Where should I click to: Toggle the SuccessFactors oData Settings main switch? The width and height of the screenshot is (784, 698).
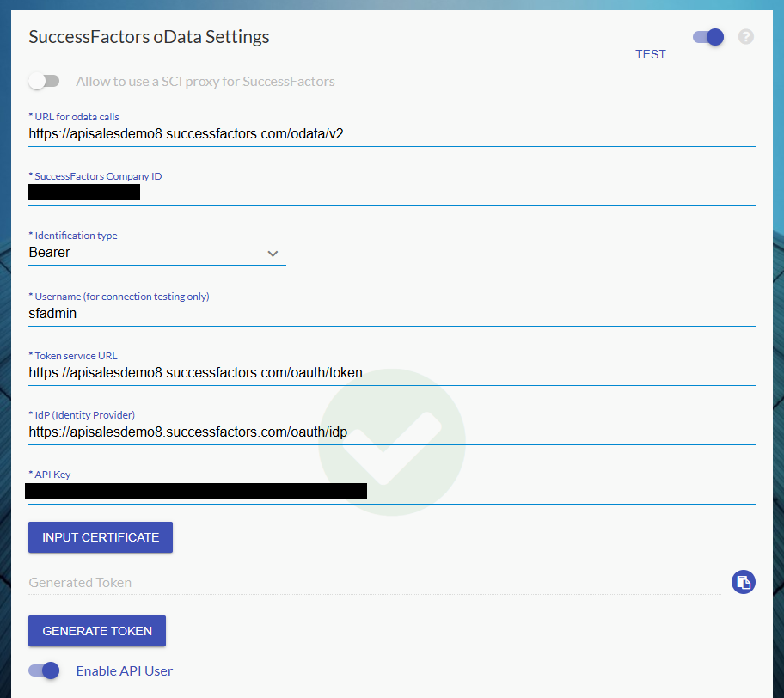click(x=708, y=37)
